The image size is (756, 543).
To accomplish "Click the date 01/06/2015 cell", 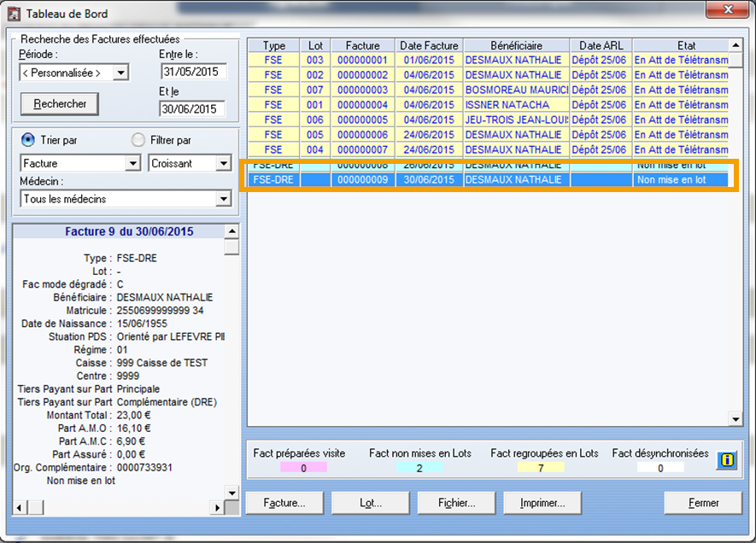I will pos(429,61).
